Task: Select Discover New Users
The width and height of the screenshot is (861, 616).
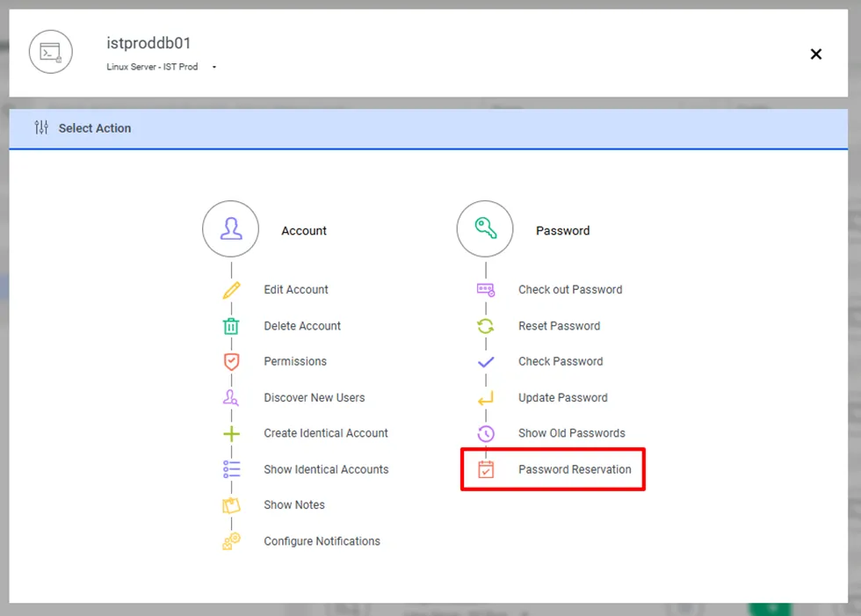Action: 315,397
